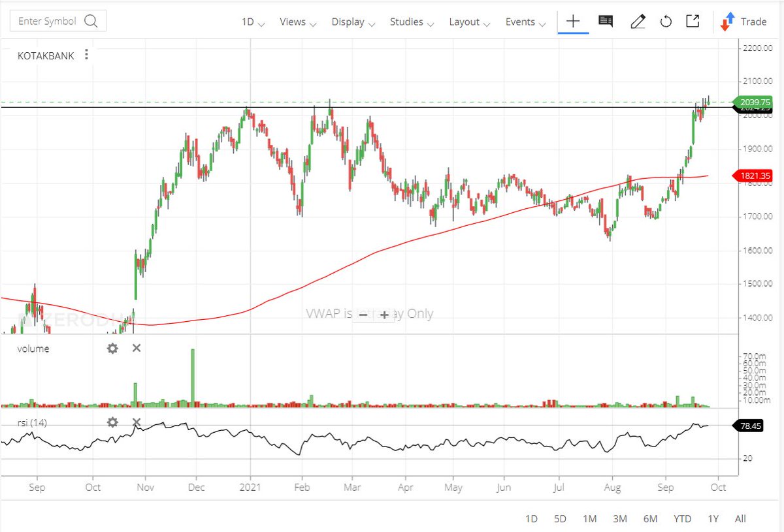Click the pop-out share icon
The image size is (784, 532).
click(x=693, y=21)
